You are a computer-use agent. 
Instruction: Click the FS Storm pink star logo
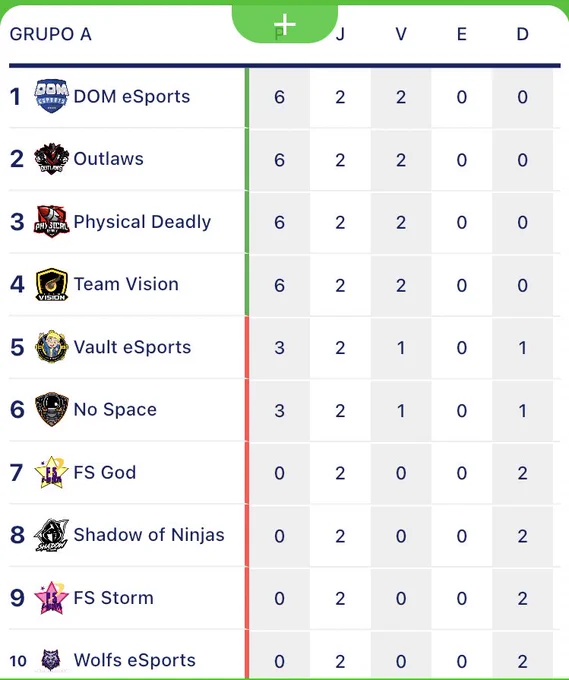(x=52, y=598)
